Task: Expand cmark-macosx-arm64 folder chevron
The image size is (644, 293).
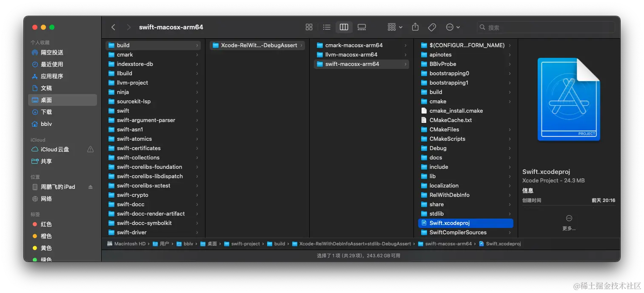Action: click(x=405, y=45)
